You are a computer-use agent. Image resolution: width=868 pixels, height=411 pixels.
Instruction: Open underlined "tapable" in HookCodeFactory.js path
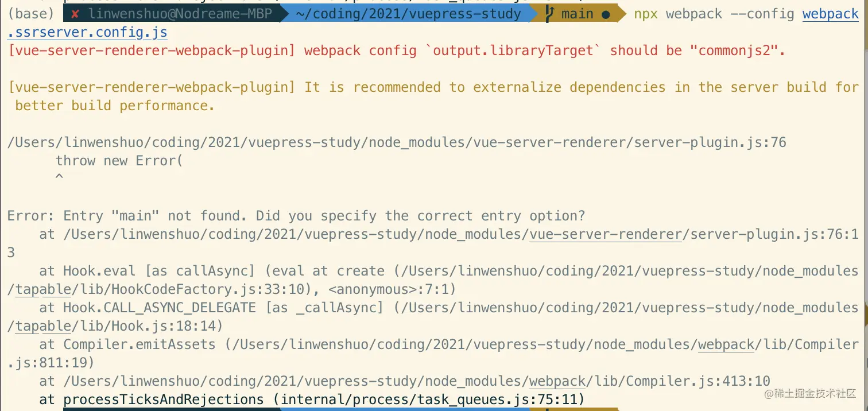click(43, 290)
